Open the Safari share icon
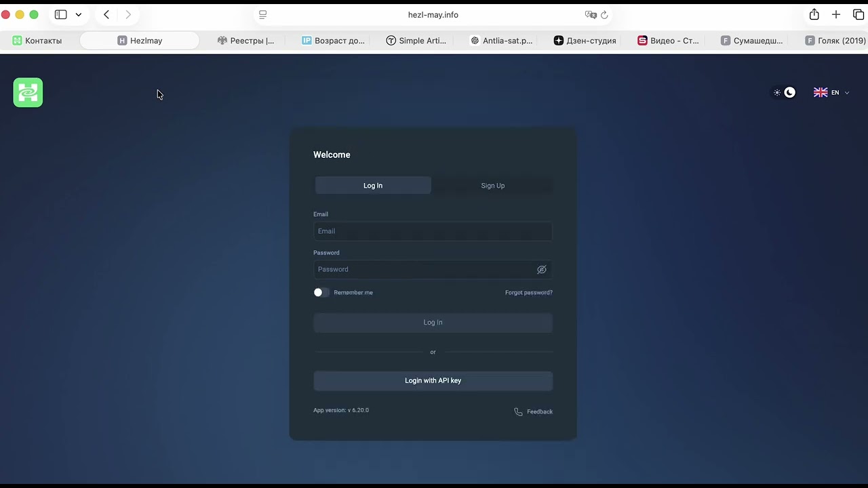The width and height of the screenshot is (868, 488). [x=814, y=15]
